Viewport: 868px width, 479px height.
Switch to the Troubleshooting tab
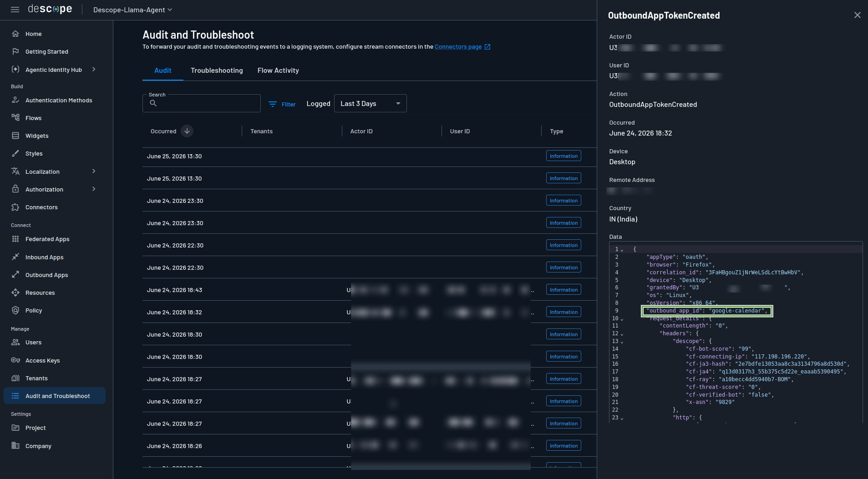pos(217,71)
